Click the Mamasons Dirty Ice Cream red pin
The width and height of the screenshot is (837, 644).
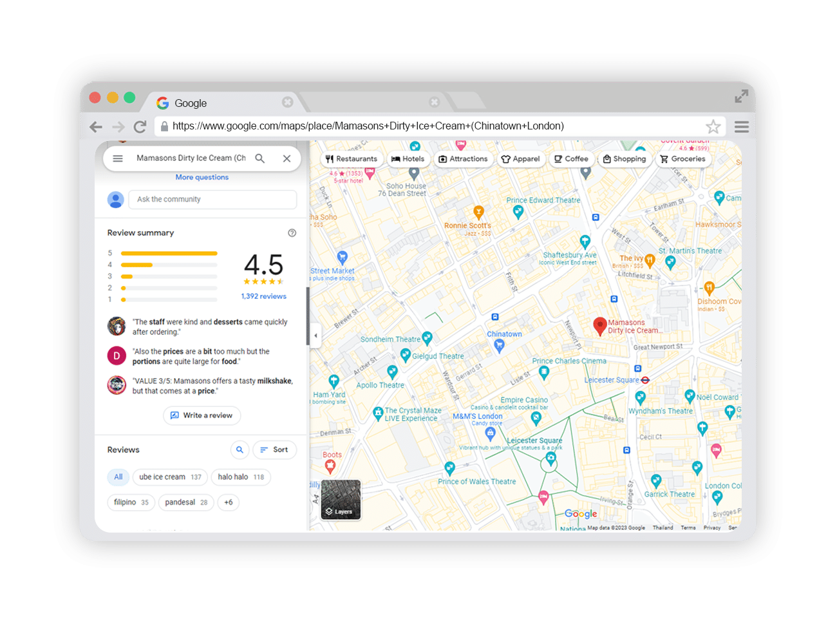pos(599,325)
